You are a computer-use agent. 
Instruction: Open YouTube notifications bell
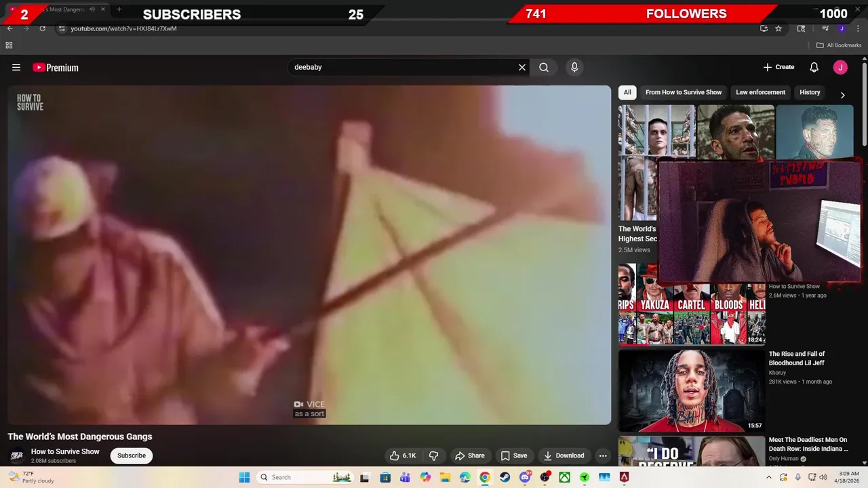814,67
